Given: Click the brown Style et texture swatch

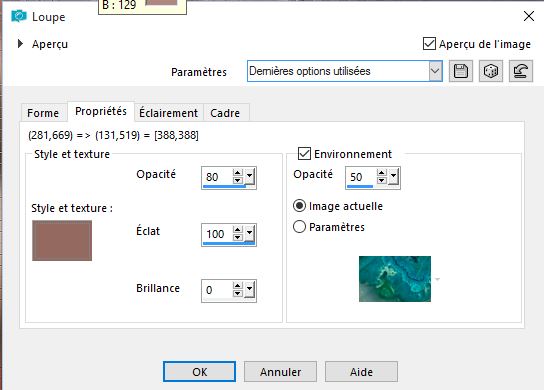Looking at the screenshot, I should 62,240.
